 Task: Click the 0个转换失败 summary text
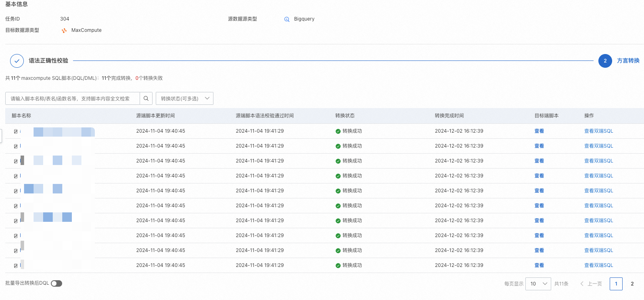tap(149, 78)
